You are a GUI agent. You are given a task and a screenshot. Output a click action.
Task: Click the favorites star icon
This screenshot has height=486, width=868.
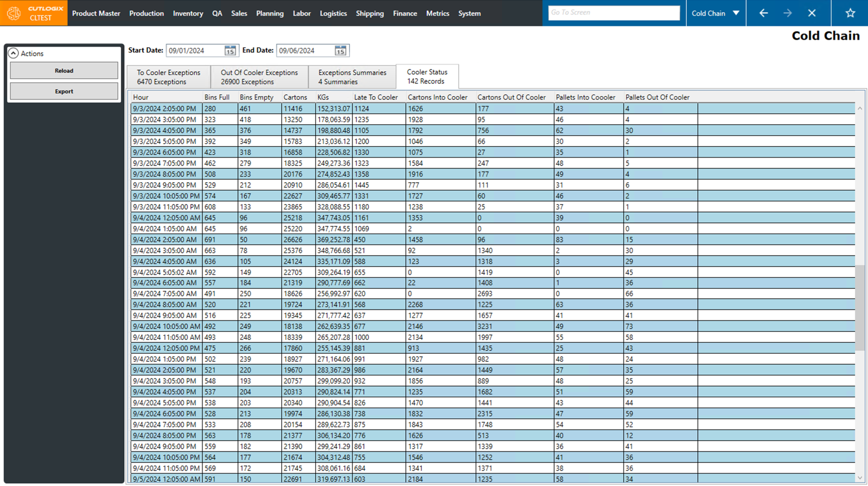click(850, 13)
